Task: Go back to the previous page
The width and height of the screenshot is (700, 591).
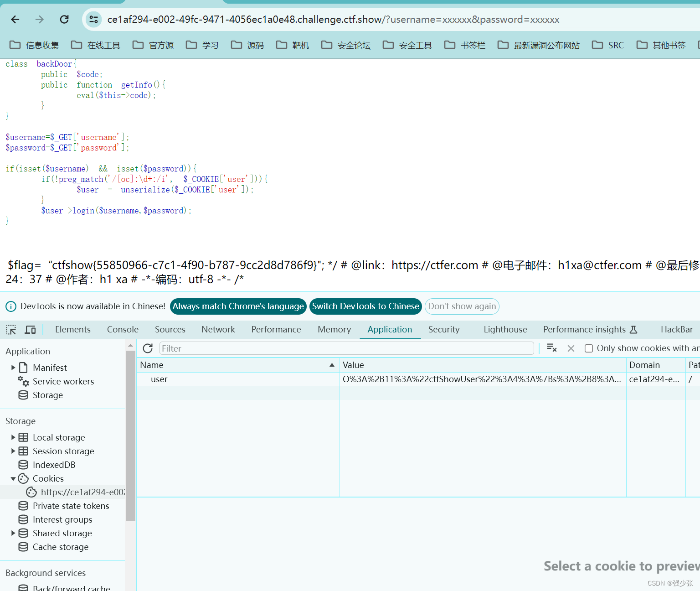Action: click(15, 19)
